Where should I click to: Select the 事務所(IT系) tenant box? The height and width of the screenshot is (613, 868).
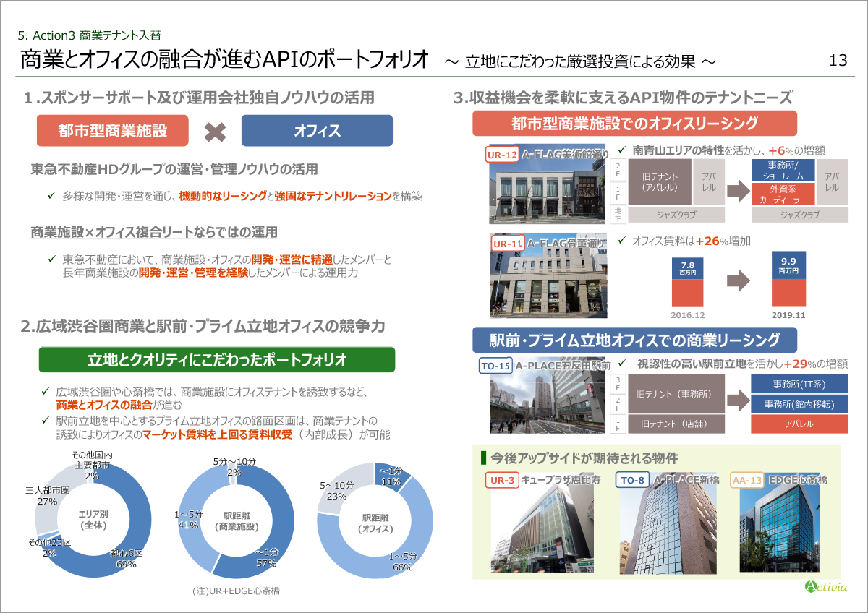[x=799, y=384]
